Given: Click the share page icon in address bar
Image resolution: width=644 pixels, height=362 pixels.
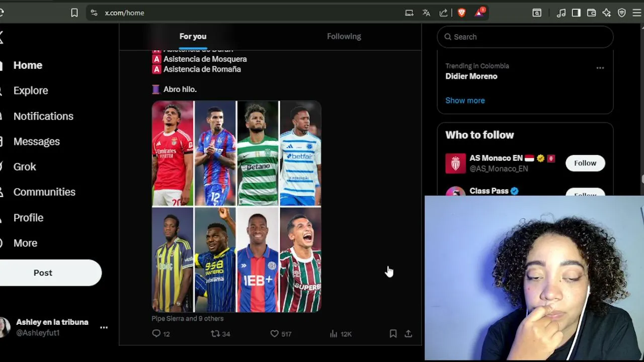Looking at the screenshot, I should (443, 13).
